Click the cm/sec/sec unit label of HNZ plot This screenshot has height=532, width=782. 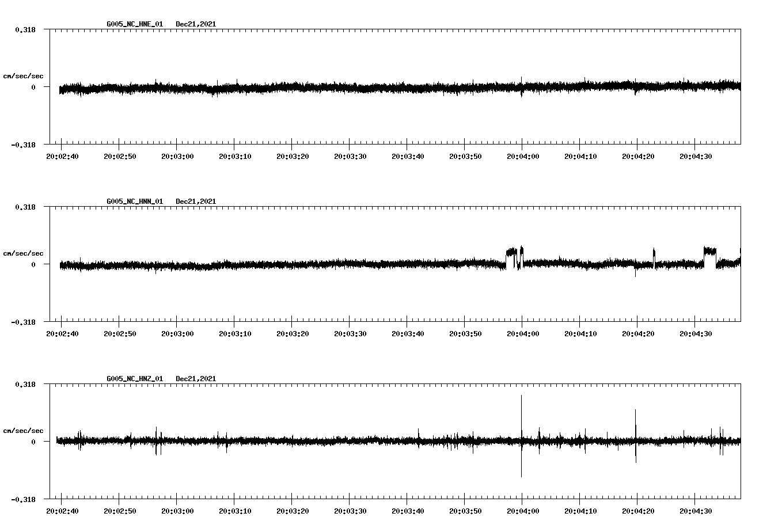[x=23, y=431]
